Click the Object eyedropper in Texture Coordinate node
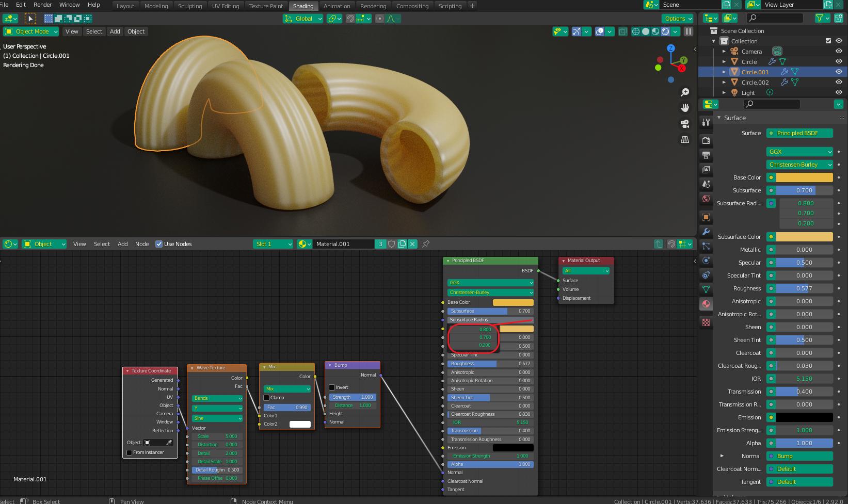Viewport: 848px width, 504px height. (169, 443)
